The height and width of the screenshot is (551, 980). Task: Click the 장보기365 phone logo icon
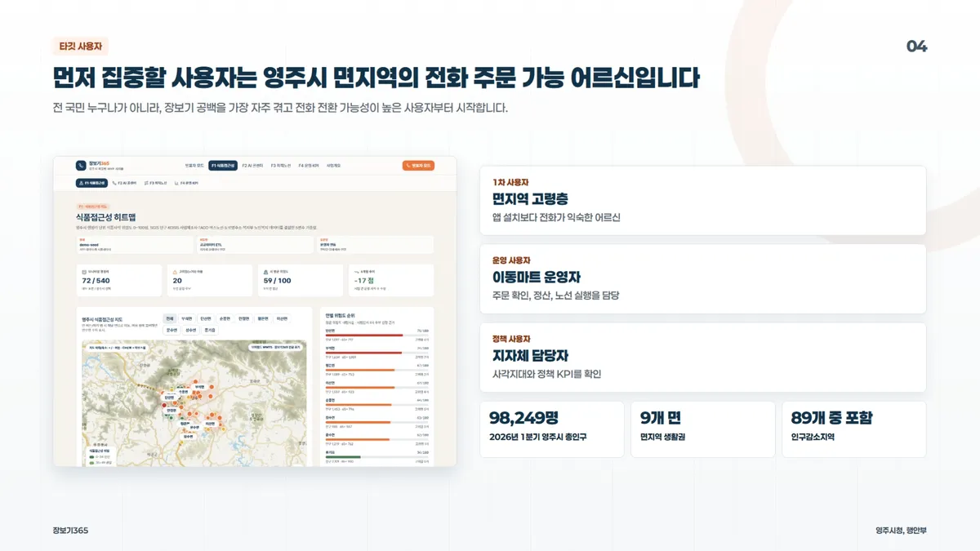coord(81,165)
